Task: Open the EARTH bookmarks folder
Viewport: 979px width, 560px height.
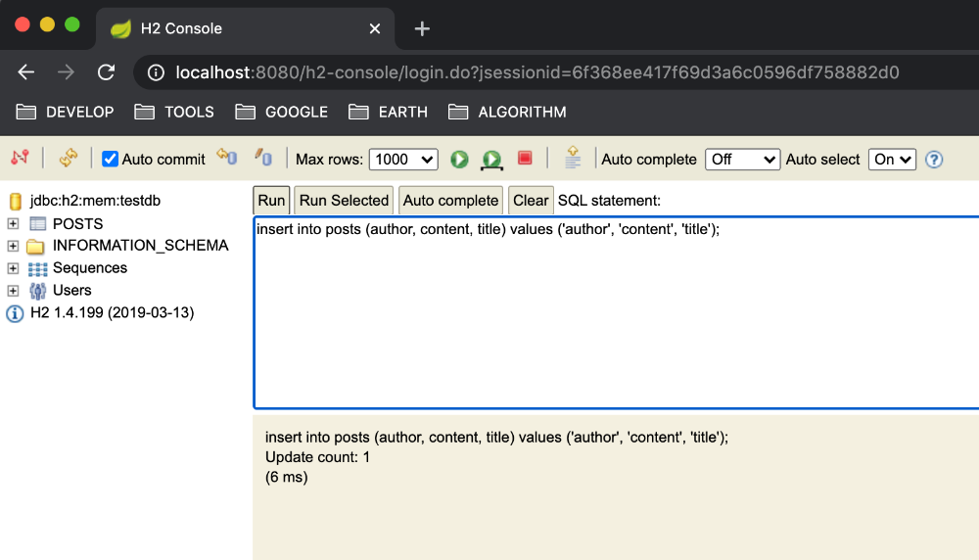Action: coord(389,113)
